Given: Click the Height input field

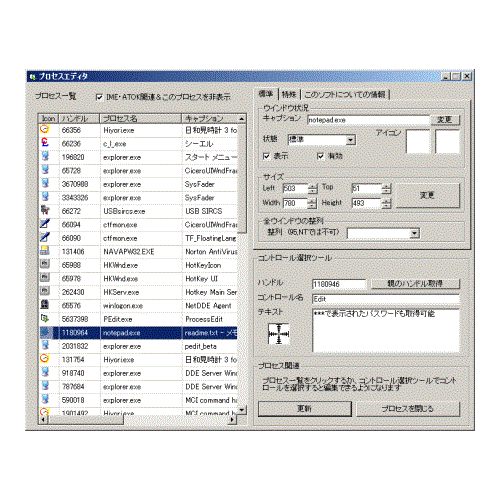Looking at the screenshot, I should (x=366, y=203).
